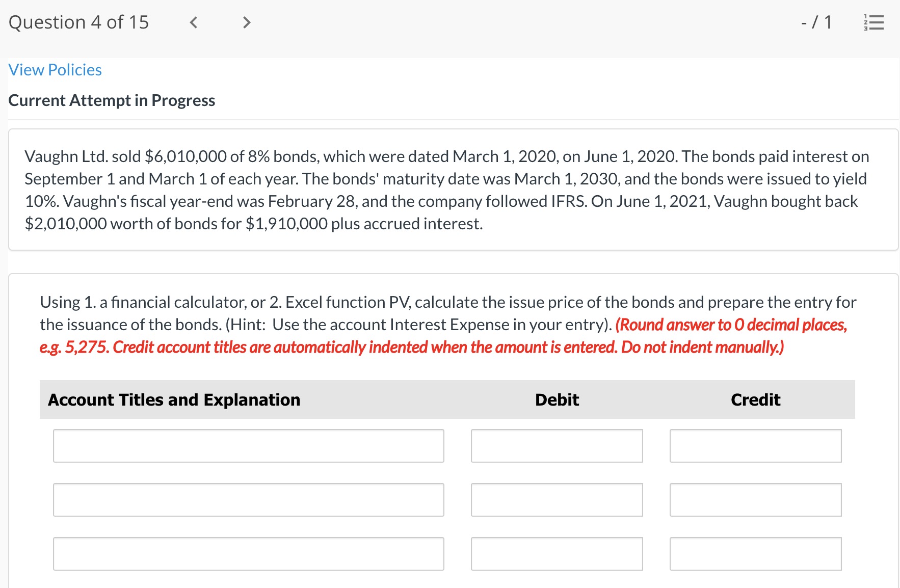Click the score indicator showing -/1

point(816,21)
